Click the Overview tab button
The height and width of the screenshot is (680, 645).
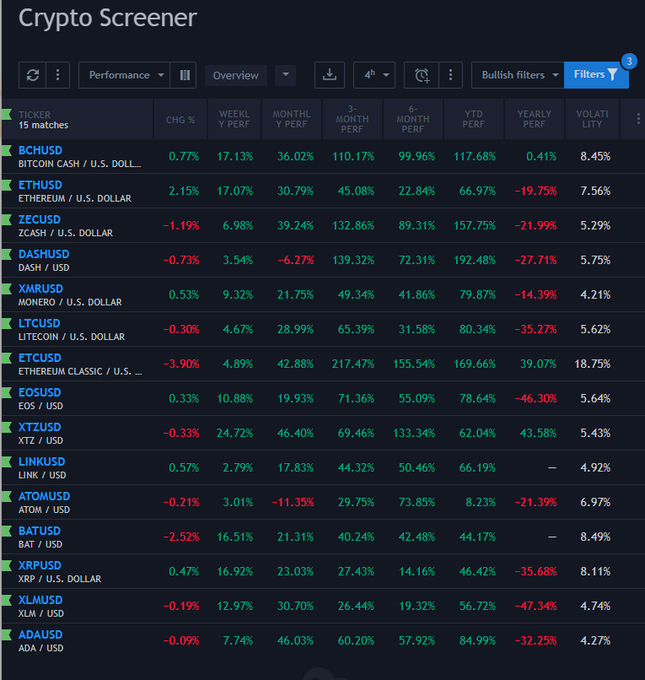(x=236, y=75)
